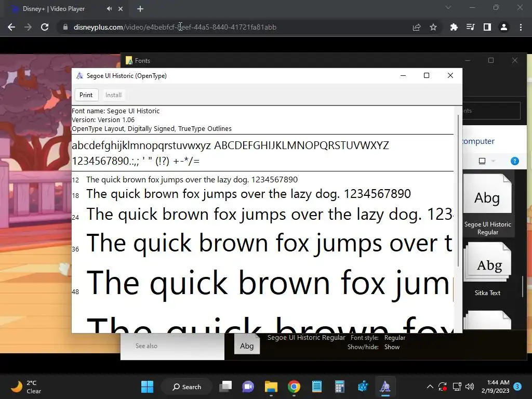532x399 pixels.
Task: Click the Fonts window list scrollbar
Action: [x=523, y=287]
